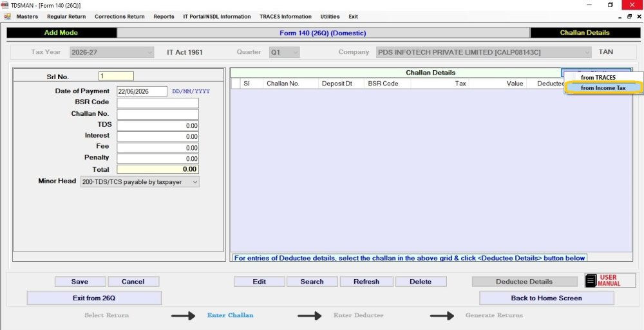Click the 'Generate Returns' step label
Viewport: 644px width, 330px height.
point(494,315)
